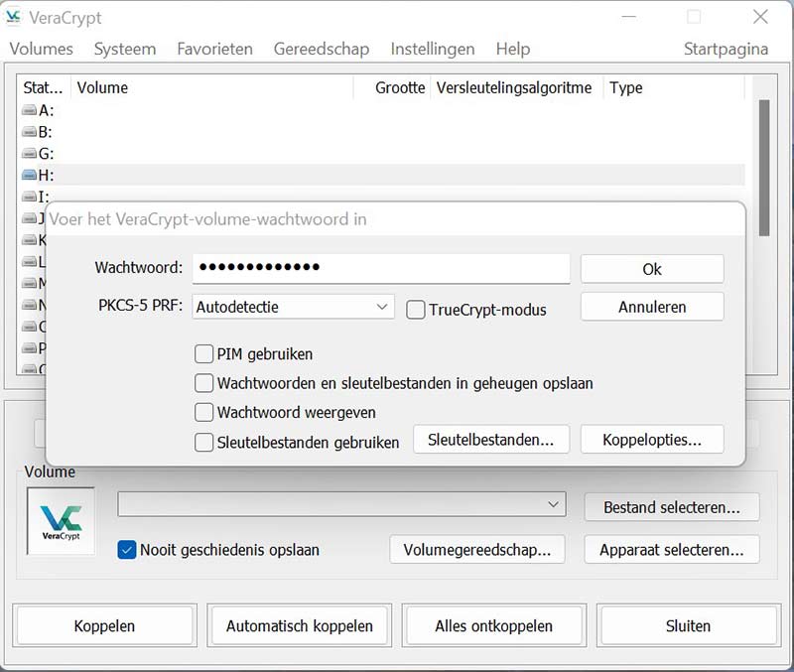
Task: Enable TrueCrypt-modus checkbox
Action: tap(415, 310)
